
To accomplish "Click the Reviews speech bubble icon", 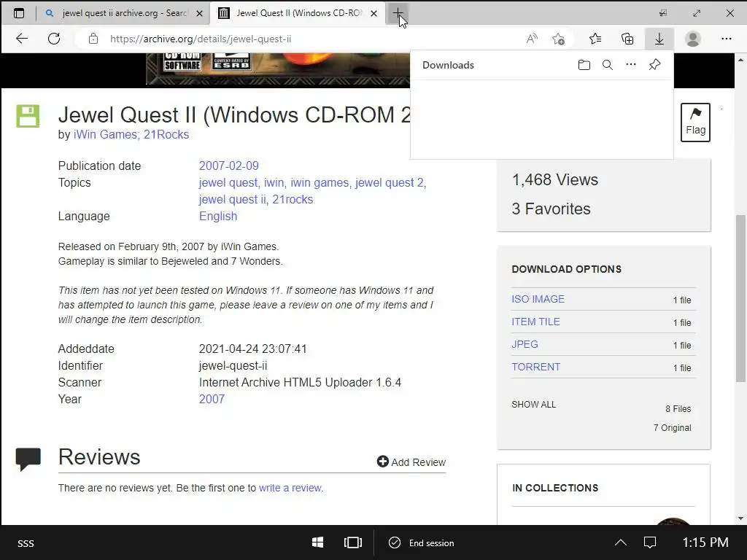I will point(28,459).
